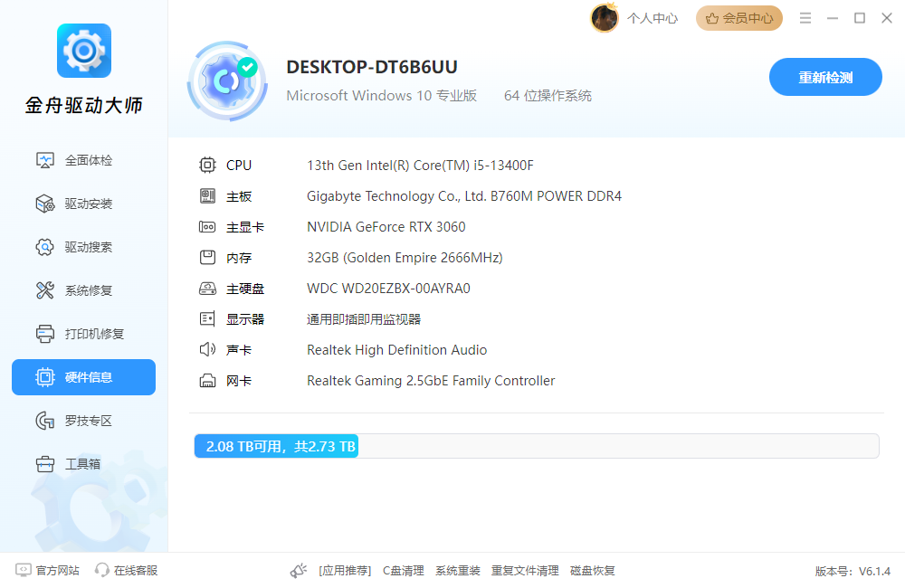This screenshot has width=905, height=588.
Task: Maximize the window
Action: click(860, 18)
